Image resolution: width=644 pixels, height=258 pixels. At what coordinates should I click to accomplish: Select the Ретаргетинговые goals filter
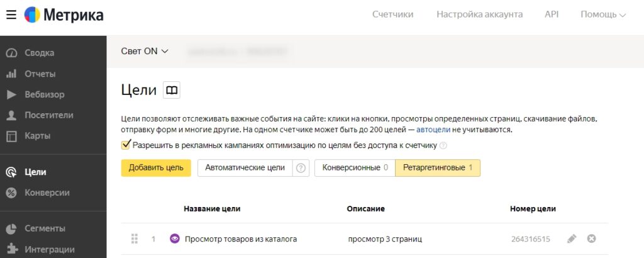click(x=438, y=168)
